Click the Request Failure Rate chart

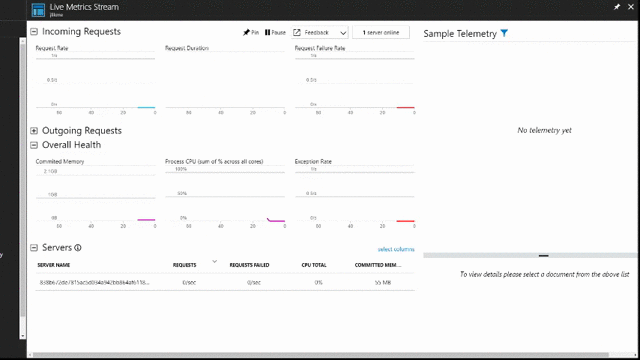[355, 80]
